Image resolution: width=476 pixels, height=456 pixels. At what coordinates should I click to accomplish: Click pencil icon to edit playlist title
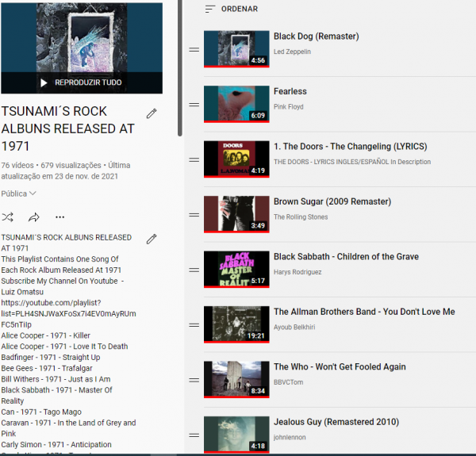[x=152, y=113]
